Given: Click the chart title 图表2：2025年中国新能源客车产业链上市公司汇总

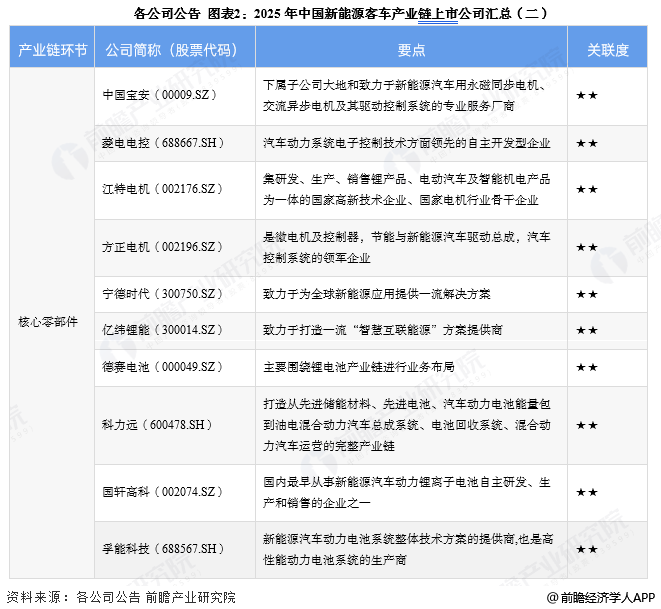Looking at the screenshot, I should point(340,13).
